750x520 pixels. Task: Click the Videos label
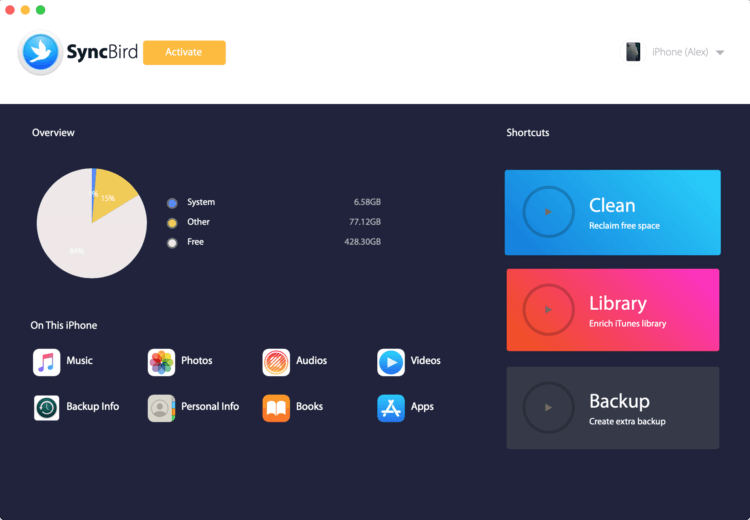click(426, 361)
